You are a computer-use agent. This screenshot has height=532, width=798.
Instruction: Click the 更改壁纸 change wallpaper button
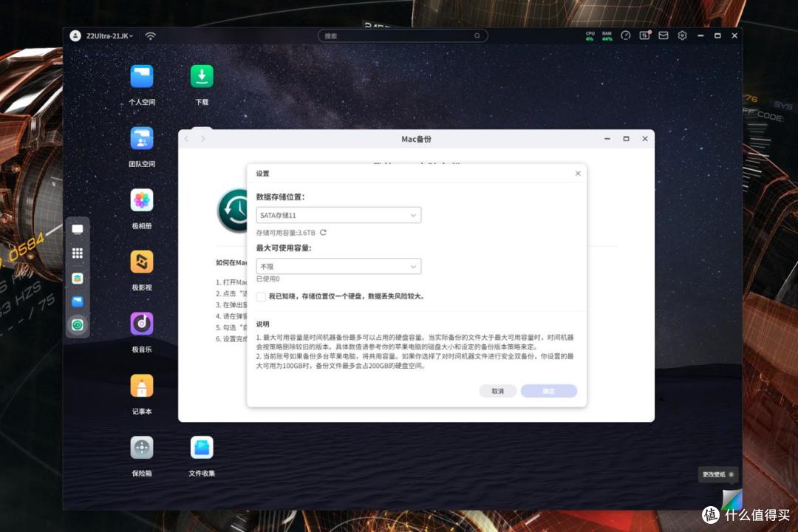click(x=714, y=474)
